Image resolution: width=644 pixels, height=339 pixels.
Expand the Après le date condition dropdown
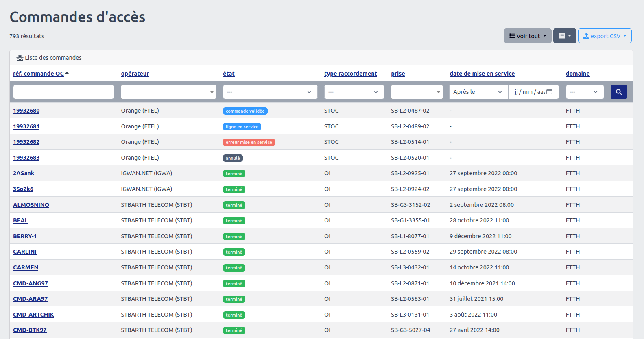tap(478, 92)
